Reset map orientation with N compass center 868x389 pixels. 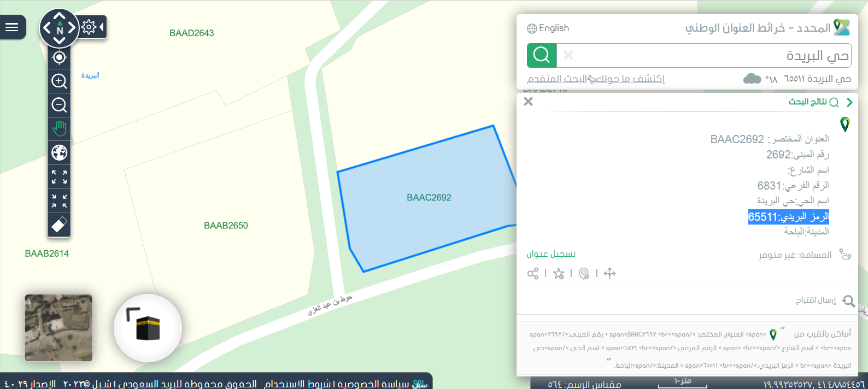pyautogui.click(x=60, y=29)
